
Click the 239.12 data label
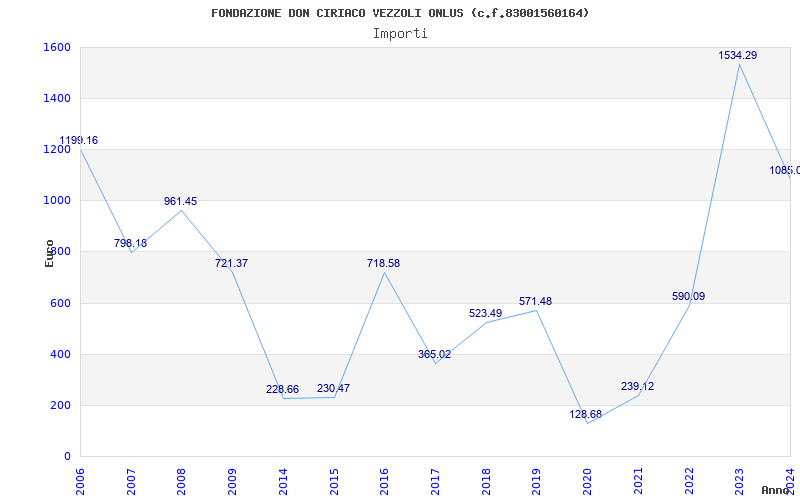(637, 387)
